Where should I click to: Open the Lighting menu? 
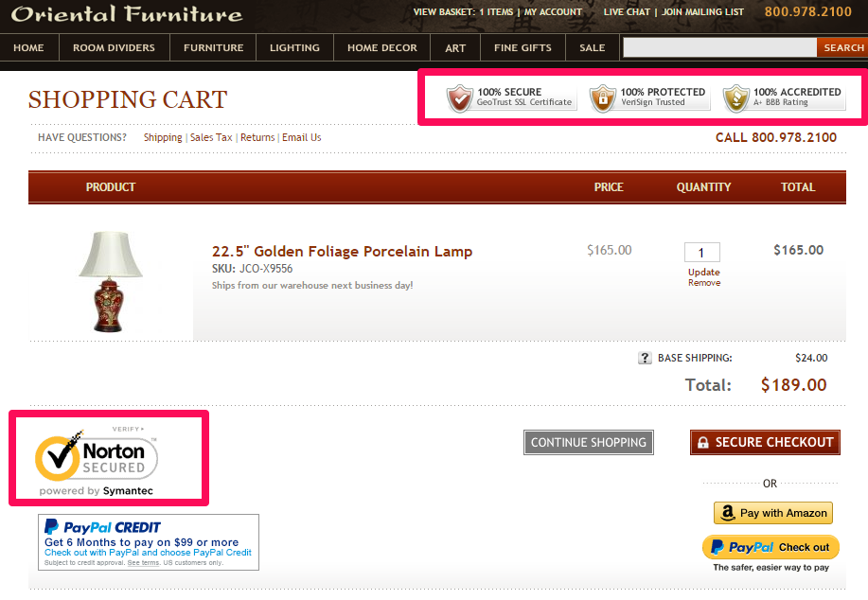point(294,47)
